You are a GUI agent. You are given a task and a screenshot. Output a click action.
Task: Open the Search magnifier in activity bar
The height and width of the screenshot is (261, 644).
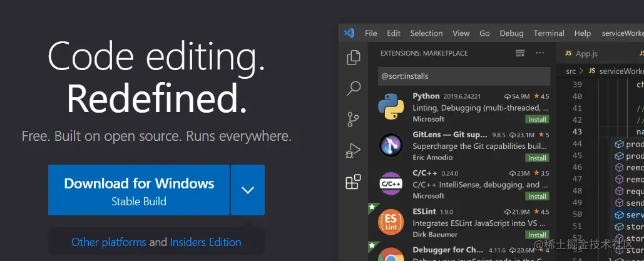tap(353, 88)
